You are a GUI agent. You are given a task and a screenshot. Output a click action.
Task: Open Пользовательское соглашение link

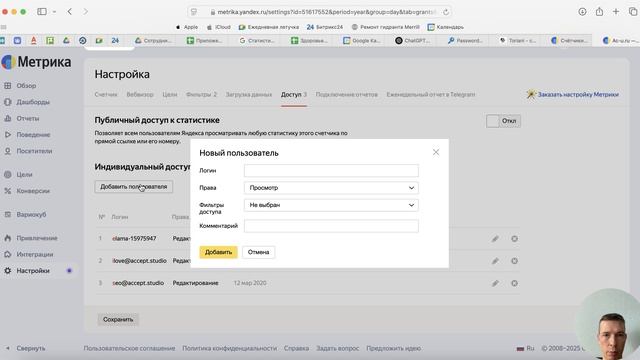(x=129, y=348)
